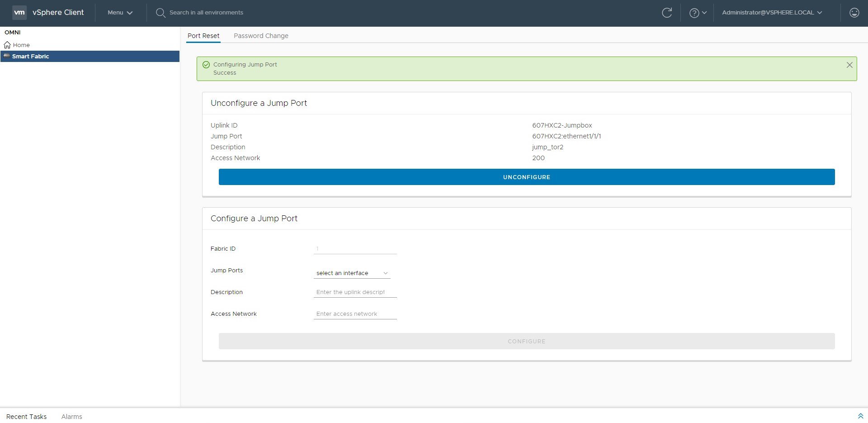Image resolution: width=868 pixels, height=423 pixels.
Task: Select the Home icon in the sidebar
Action: click(7, 45)
